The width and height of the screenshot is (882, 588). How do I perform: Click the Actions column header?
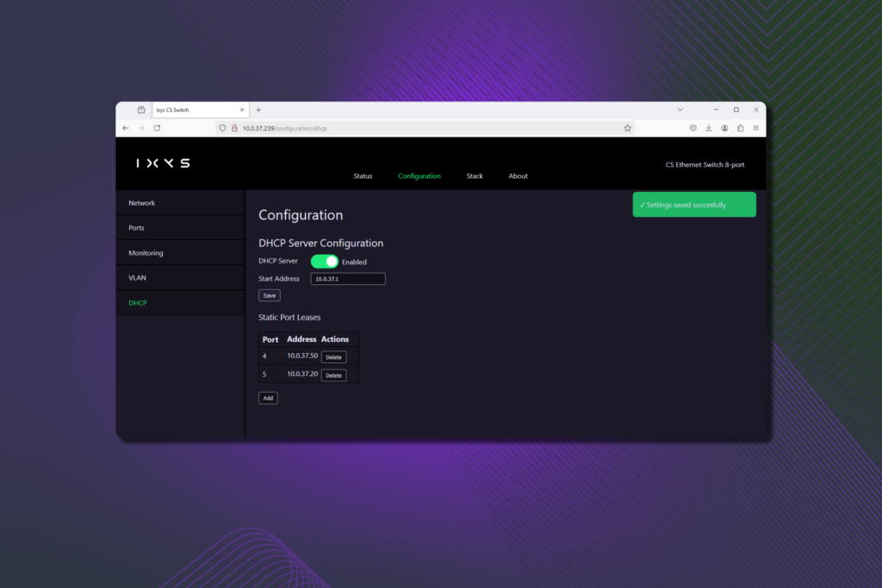[335, 339]
